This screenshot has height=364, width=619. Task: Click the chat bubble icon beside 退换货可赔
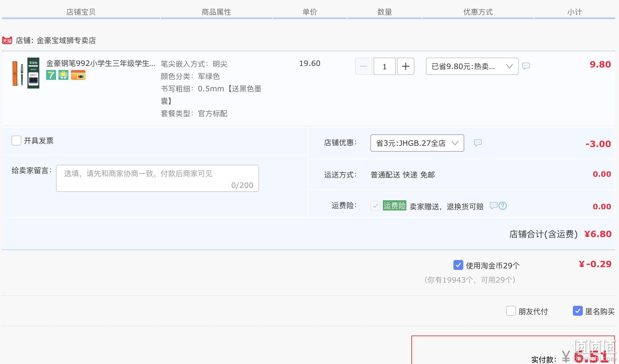pos(493,206)
